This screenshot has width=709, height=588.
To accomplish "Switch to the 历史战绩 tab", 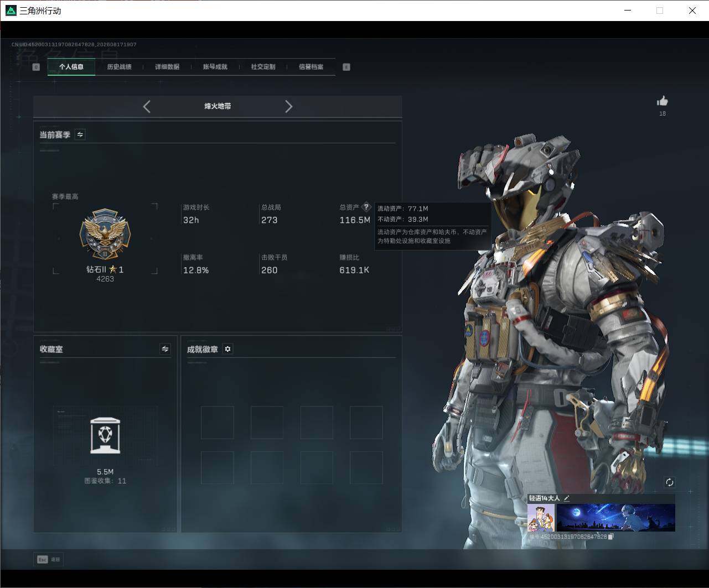I will (x=119, y=67).
